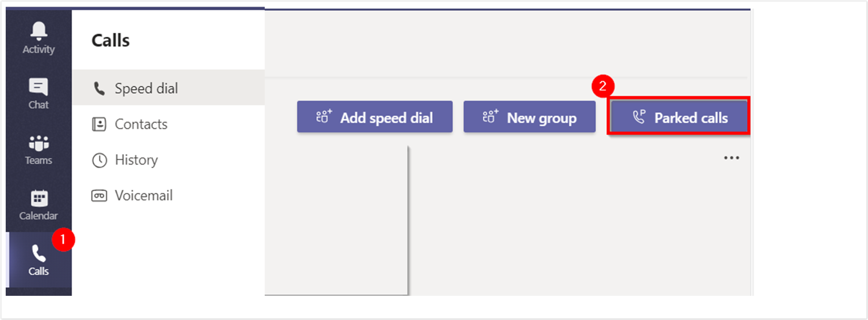
Task: Create a New group
Action: tap(529, 117)
